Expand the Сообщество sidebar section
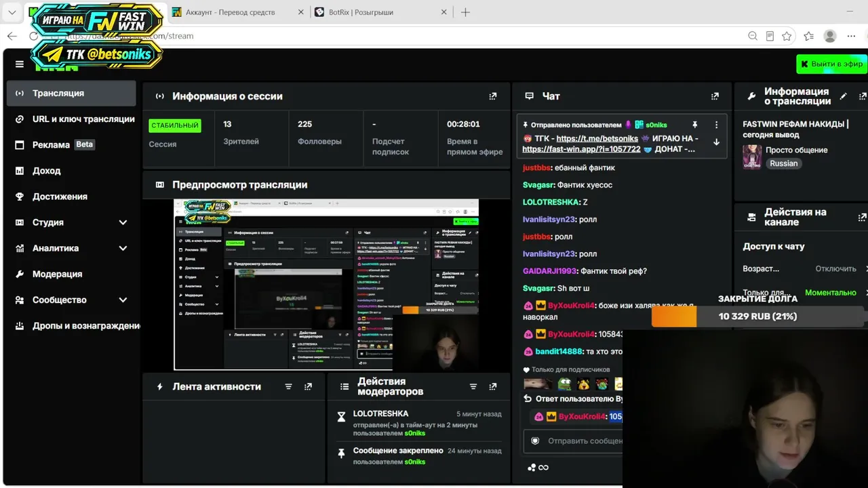The height and width of the screenshot is (488, 868). click(123, 300)
